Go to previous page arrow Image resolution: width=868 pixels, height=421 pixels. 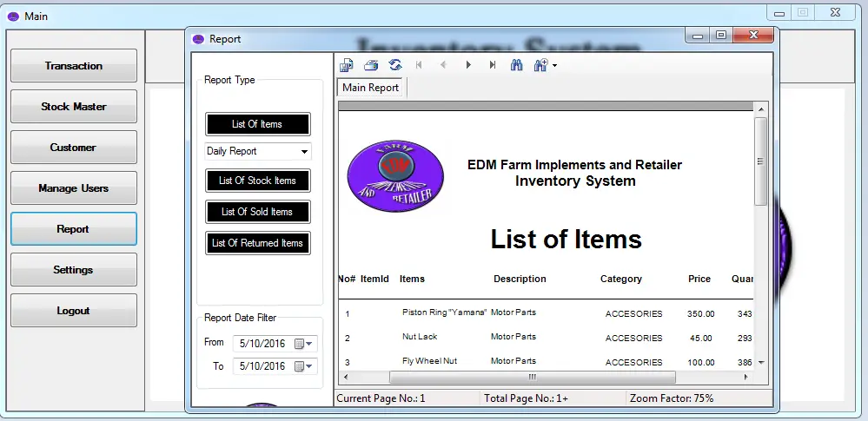443,65
